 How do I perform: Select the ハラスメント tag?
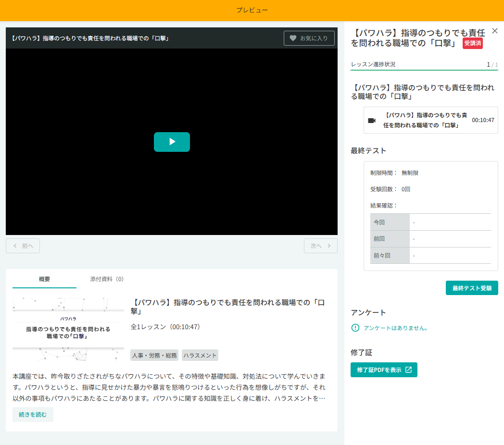click(200, 355)
